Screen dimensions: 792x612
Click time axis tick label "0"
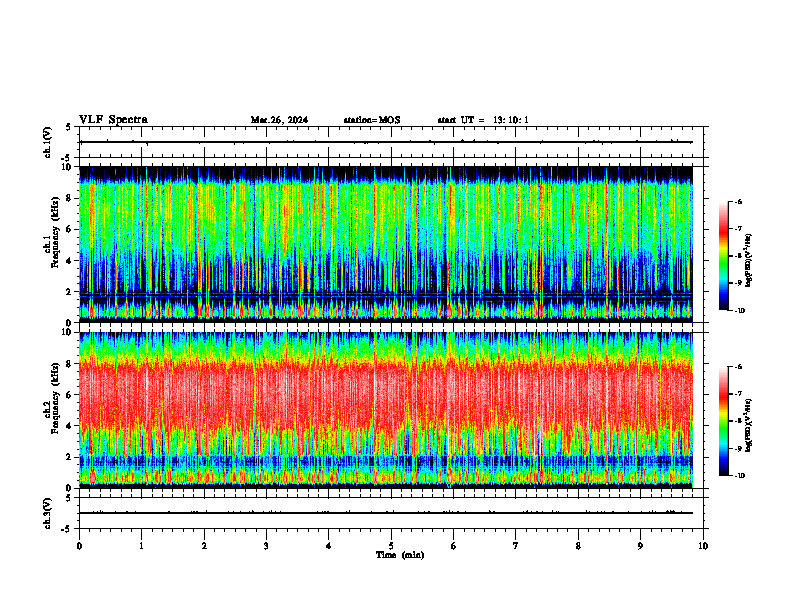coord(79,546)
